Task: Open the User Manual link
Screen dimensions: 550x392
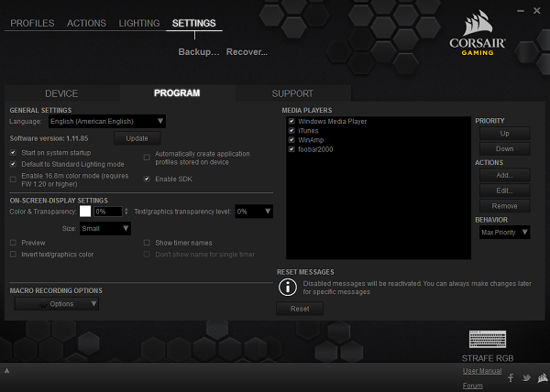Action: (481, 370)
